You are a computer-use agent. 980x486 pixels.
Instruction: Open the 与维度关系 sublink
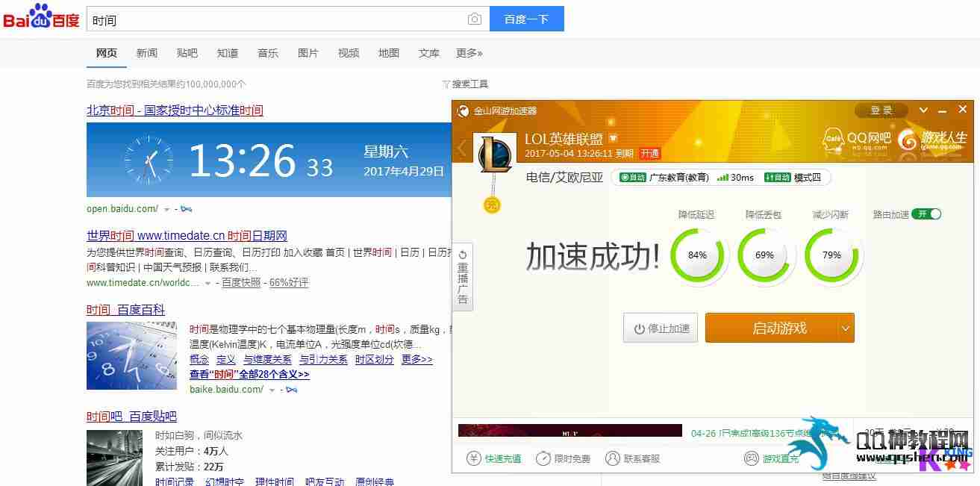click(267, 360)
